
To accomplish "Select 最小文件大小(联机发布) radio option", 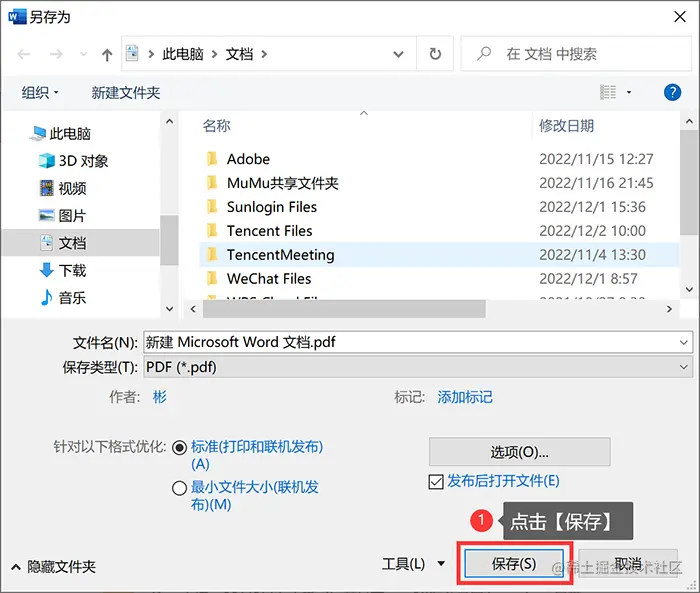I will point(179,488).
